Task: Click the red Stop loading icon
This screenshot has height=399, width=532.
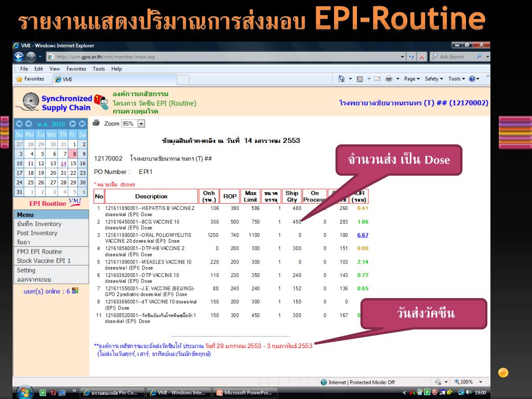Action: pos(421,57)
